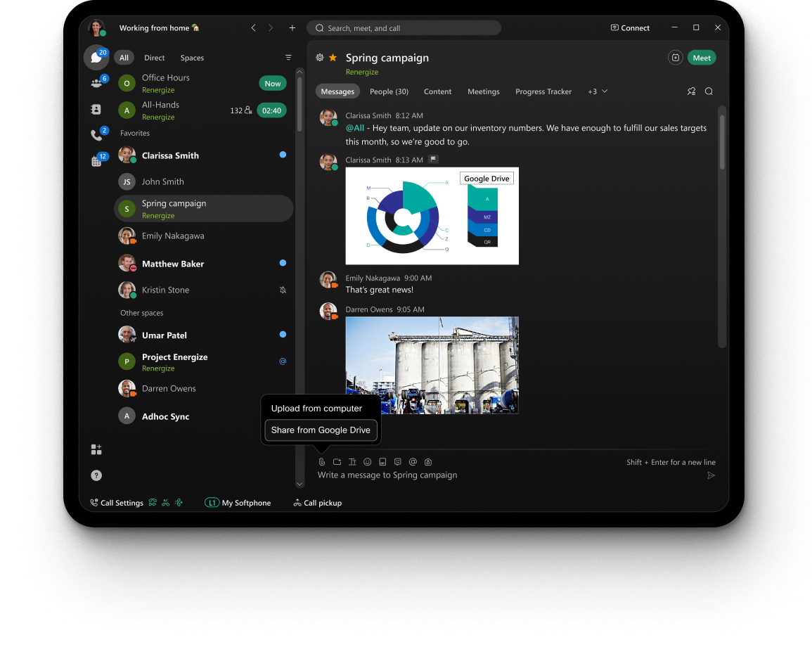
Task: Open the emoji picker
Action: click(367, 462)
